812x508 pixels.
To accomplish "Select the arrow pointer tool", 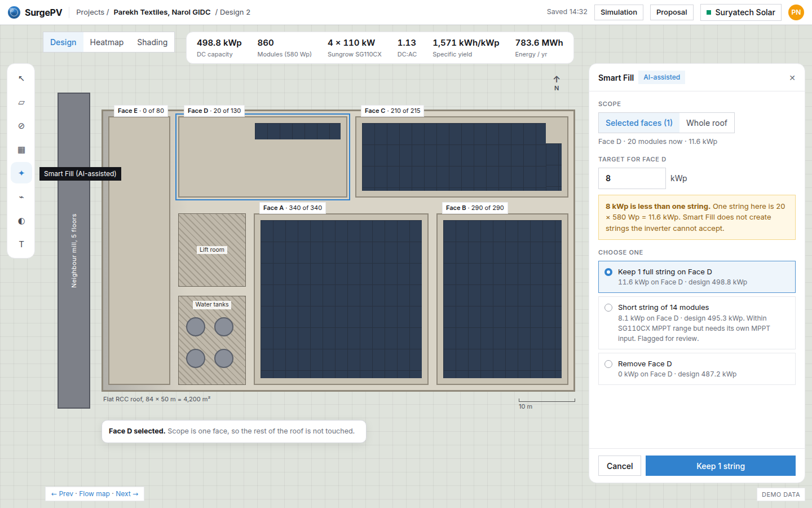I will point(21,78).
